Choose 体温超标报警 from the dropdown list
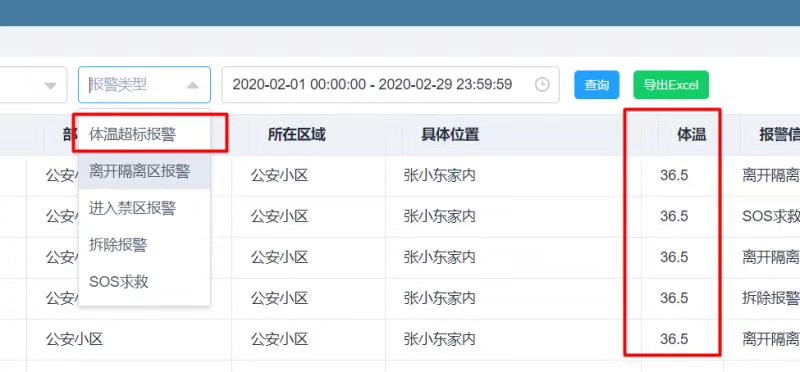 click(144, 135)
